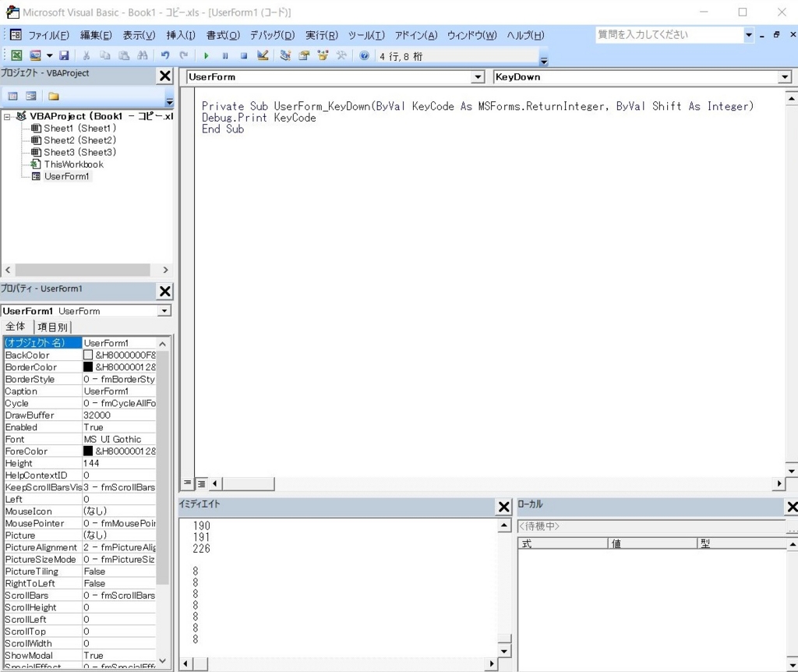
Task: Click the Toggle Folders icon
Action: (51, 94)
